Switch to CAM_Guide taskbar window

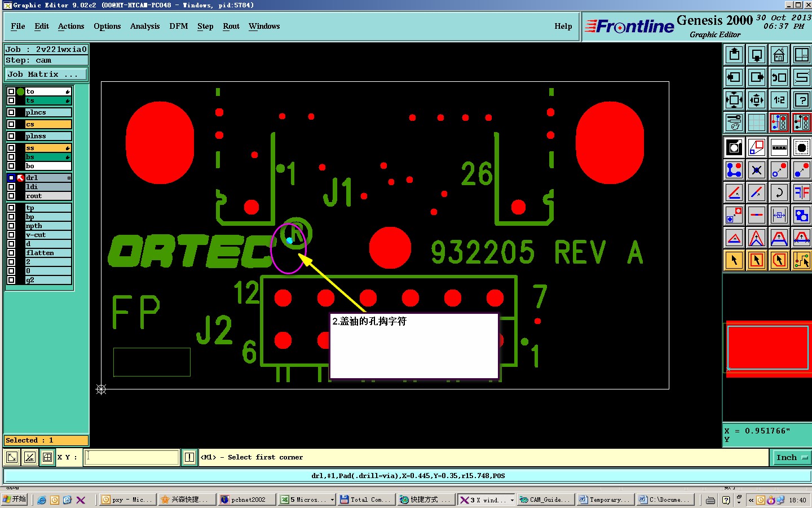(545, 500)
